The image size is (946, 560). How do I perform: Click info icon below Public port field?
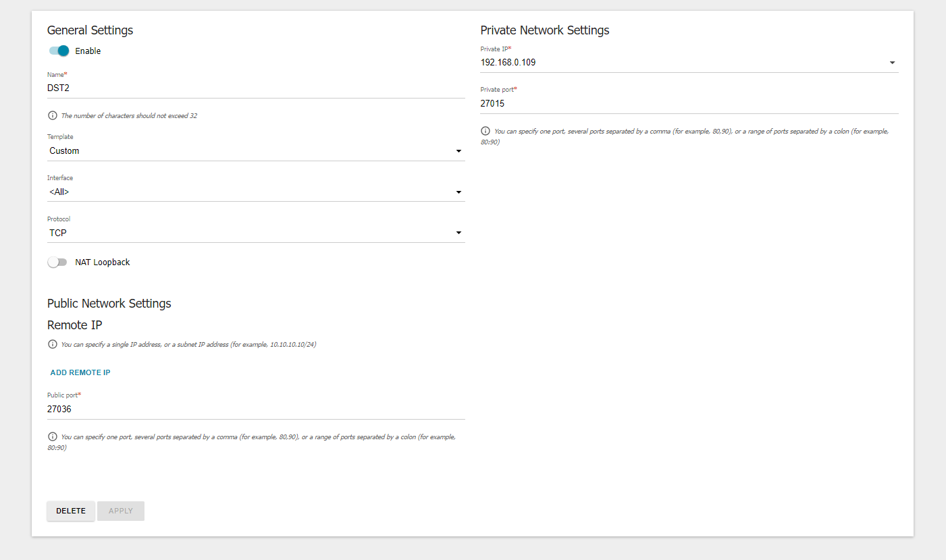(x=53, y=437)
